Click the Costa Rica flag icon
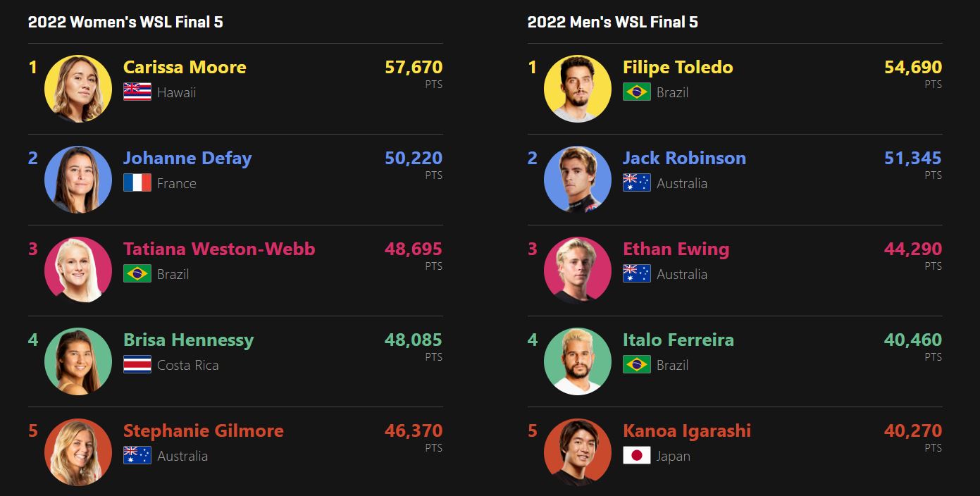The image size is (980, 496). coord(137,365)
